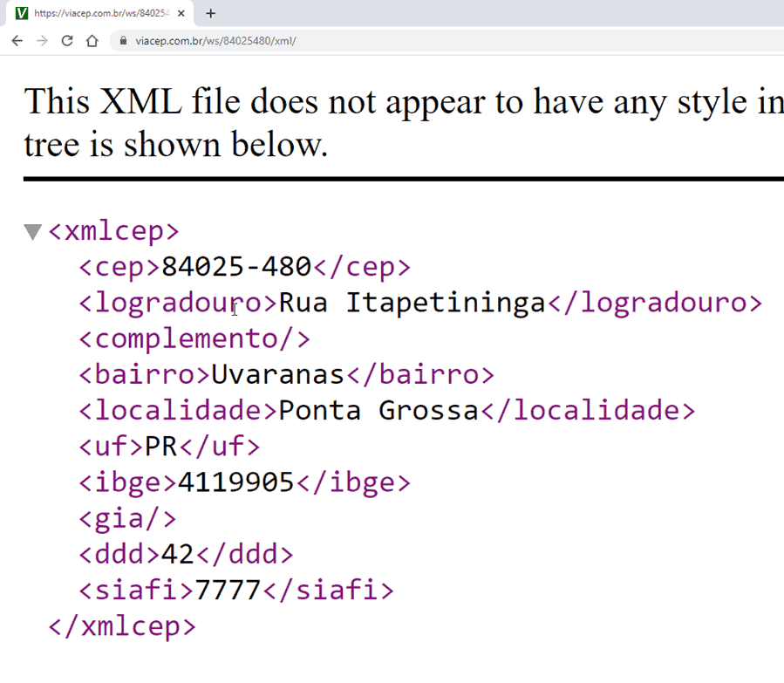Click the browser forward arrow
Image resolution: width=784 pixels, height=683 pixels.
[42, 41]
